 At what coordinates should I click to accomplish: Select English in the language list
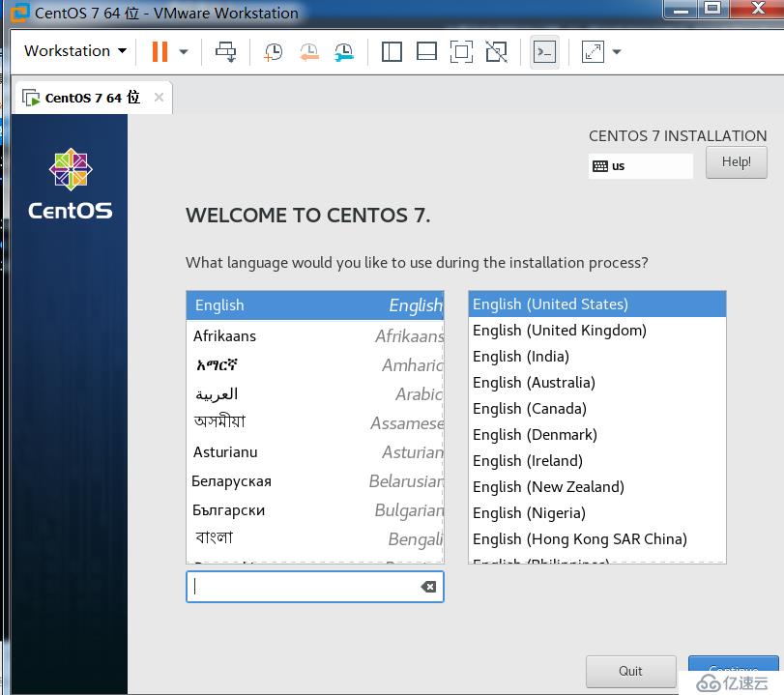pyautogui.click(x=314, y=305)
